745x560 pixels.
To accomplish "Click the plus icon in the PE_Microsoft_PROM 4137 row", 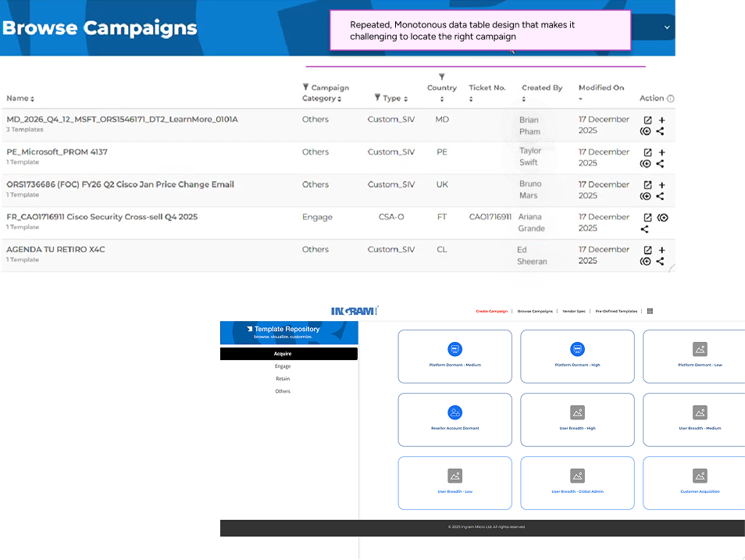I will (662, 152).
